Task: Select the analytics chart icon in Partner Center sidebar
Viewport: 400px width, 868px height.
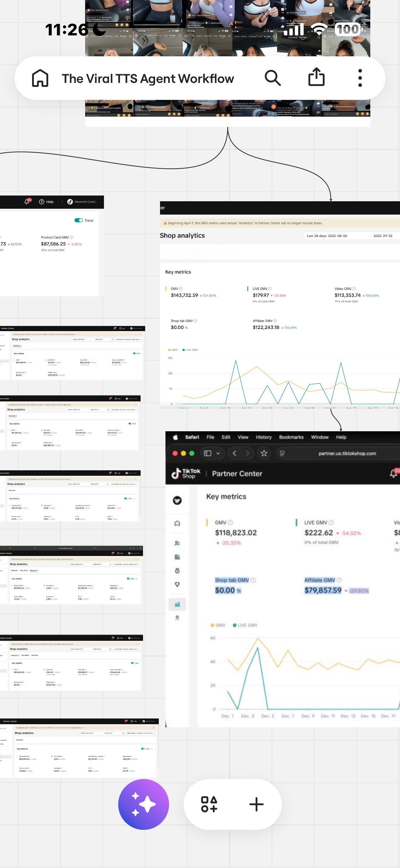Action: [177, 604]
